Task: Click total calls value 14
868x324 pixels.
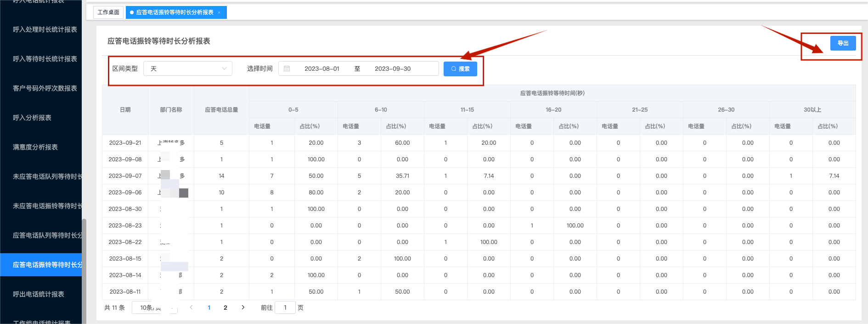Action: (x=221, y=176)
